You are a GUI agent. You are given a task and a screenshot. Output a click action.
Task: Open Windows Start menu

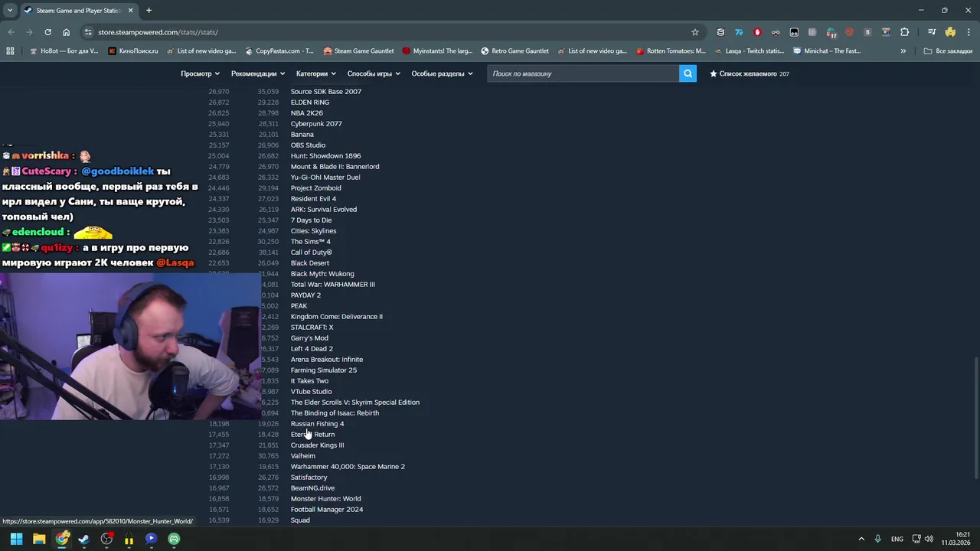pyautogui.click(x=16, y=539)
